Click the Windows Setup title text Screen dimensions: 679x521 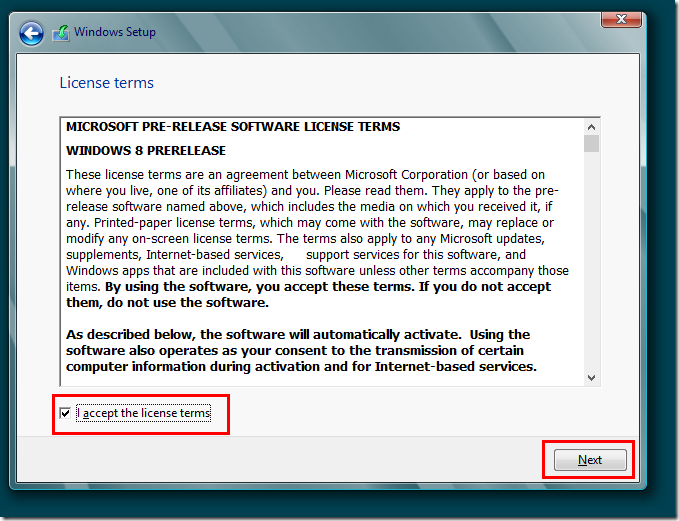coord(115,32)
